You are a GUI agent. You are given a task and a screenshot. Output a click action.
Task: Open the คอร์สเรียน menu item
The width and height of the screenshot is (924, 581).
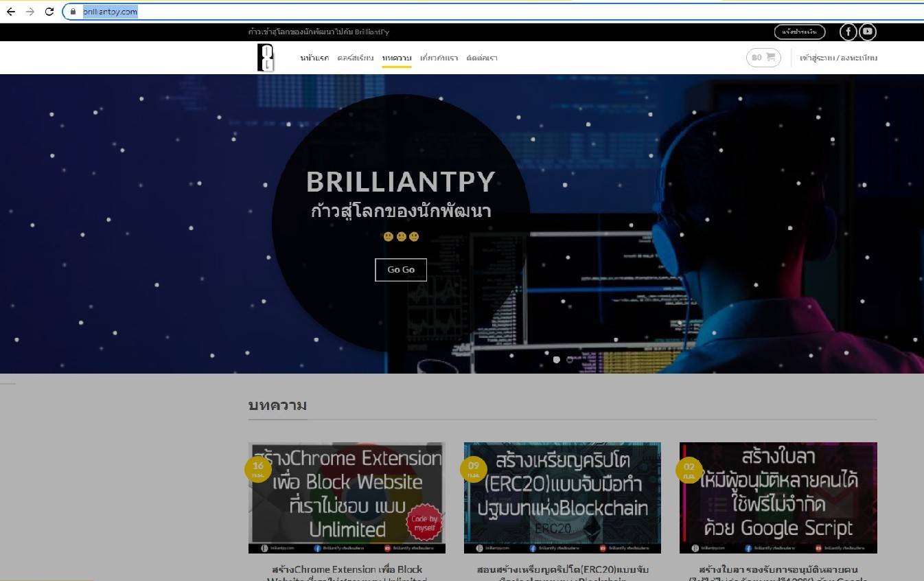(355, 58)
